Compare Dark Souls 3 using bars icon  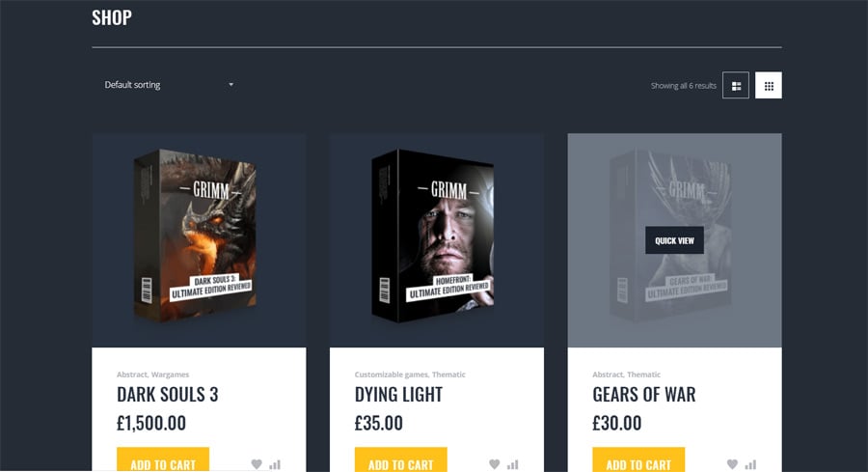275,464
